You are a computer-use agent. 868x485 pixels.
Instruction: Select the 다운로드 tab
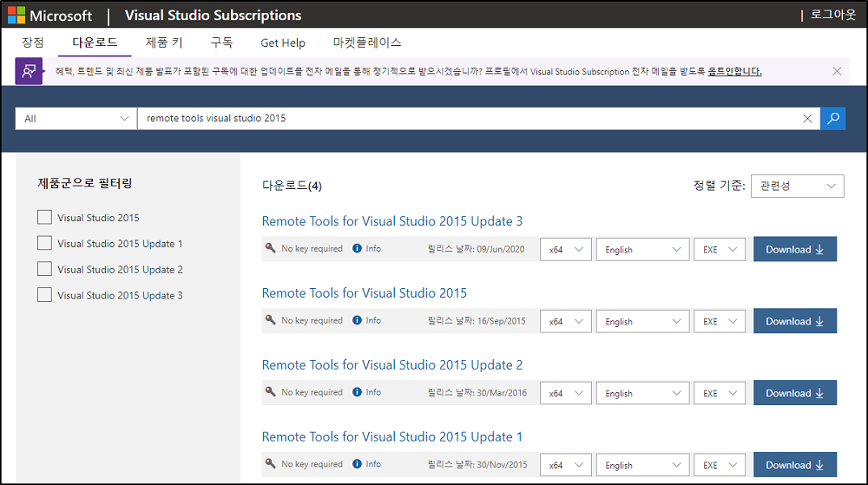pos(95,43)
